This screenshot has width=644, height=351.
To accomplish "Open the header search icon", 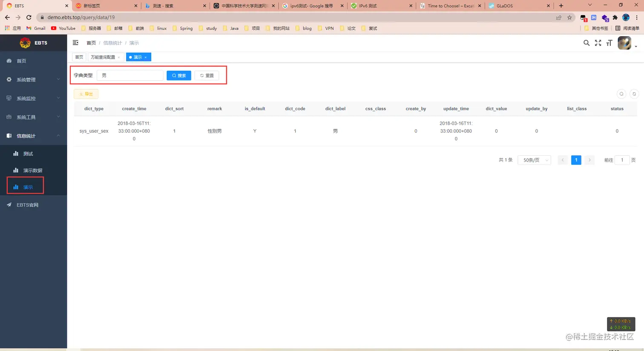I will pos(586,43).
